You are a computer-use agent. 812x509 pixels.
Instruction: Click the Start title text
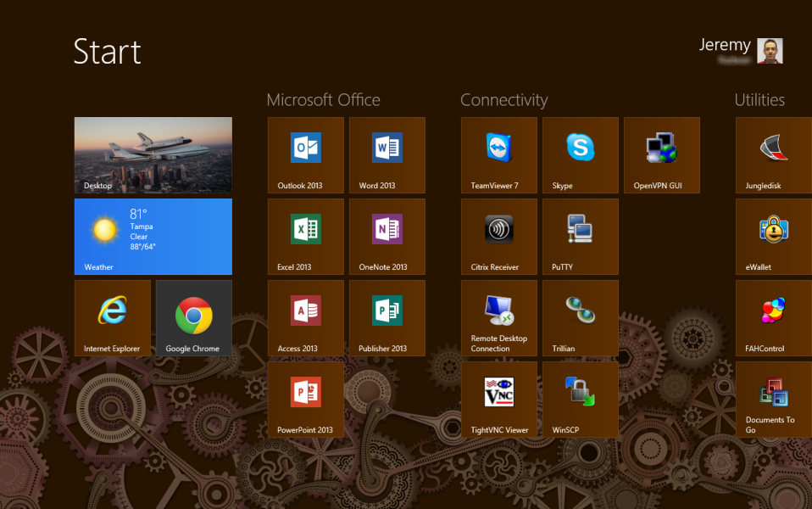(x=107, y=52)
